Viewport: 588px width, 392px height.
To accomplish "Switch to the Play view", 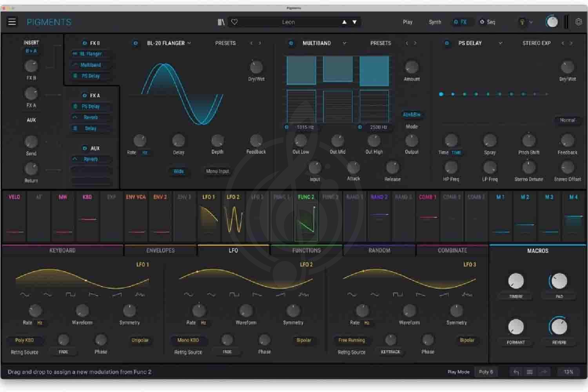I will [408, 22].
